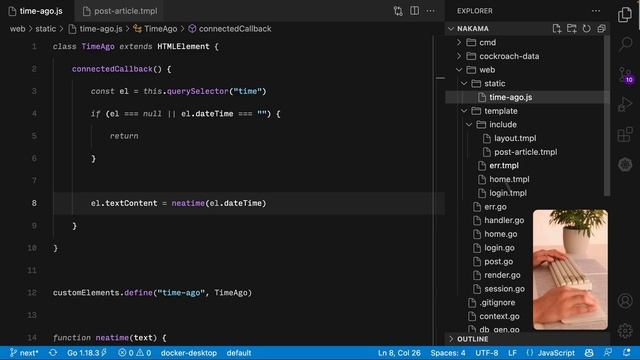Expand the cockroach-data folder
The height and width of the screenshot is (360, 640).
(x=509, y=56)
